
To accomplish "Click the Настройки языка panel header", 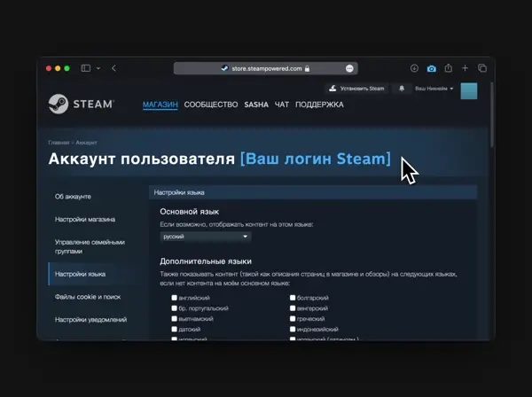I will [313, 192].
